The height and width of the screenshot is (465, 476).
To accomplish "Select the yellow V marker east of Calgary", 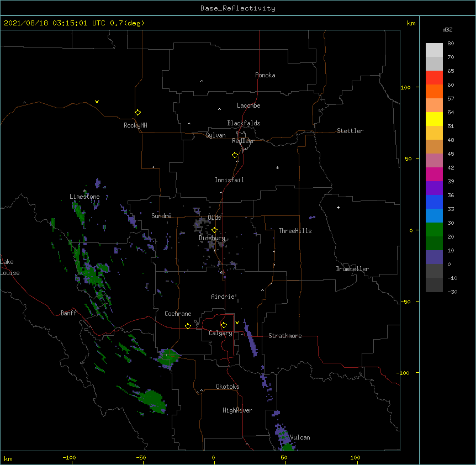I will 237,323.
